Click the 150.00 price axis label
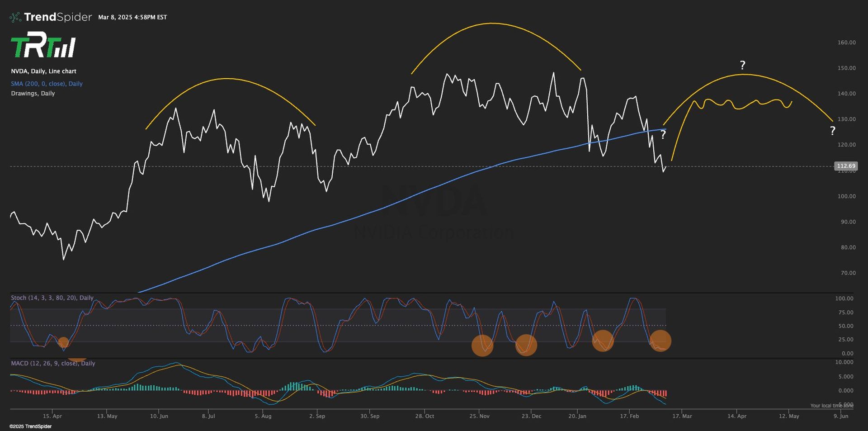 846,68
